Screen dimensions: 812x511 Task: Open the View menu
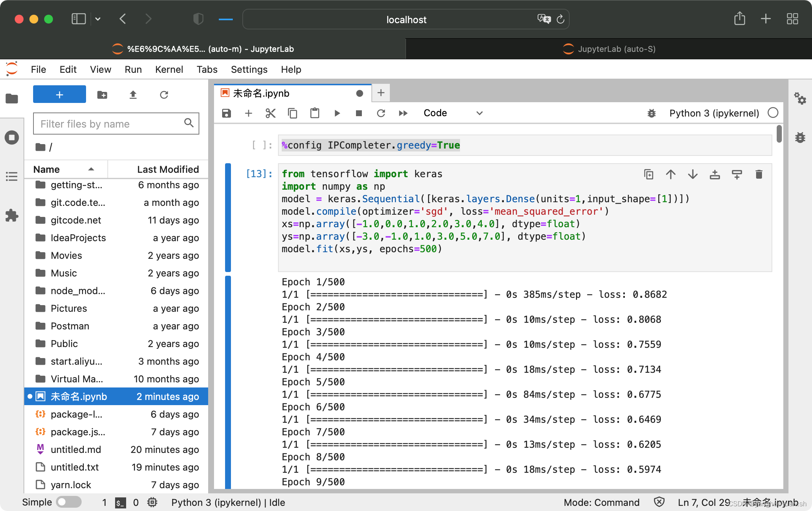(101, 69)
